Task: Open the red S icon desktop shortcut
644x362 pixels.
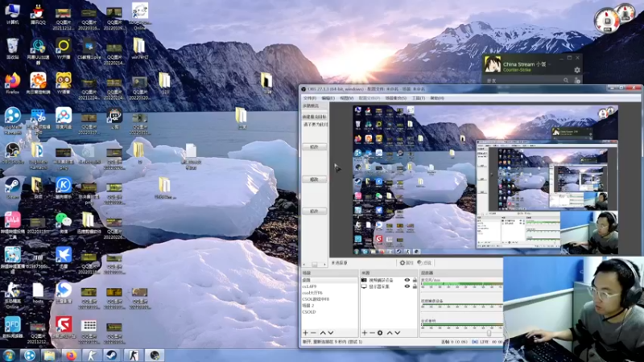Action: click(x=64, y=327)
